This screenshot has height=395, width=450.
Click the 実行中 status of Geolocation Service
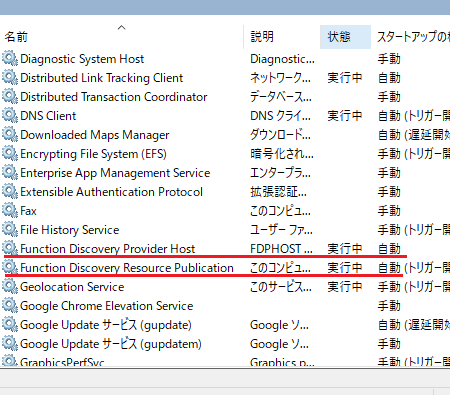pos(344,287)
